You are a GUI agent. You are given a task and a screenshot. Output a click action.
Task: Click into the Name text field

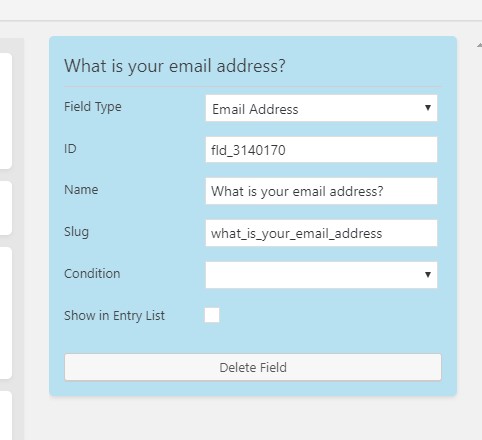(321, 191)
